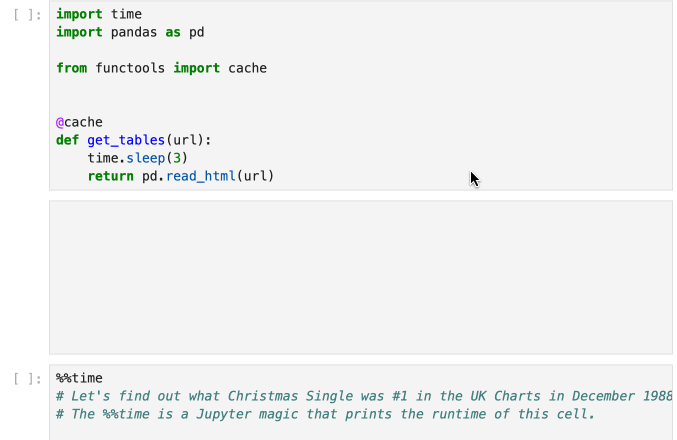Click the 'return' keyword
The image size is (677, 440).
click(111, 177)
